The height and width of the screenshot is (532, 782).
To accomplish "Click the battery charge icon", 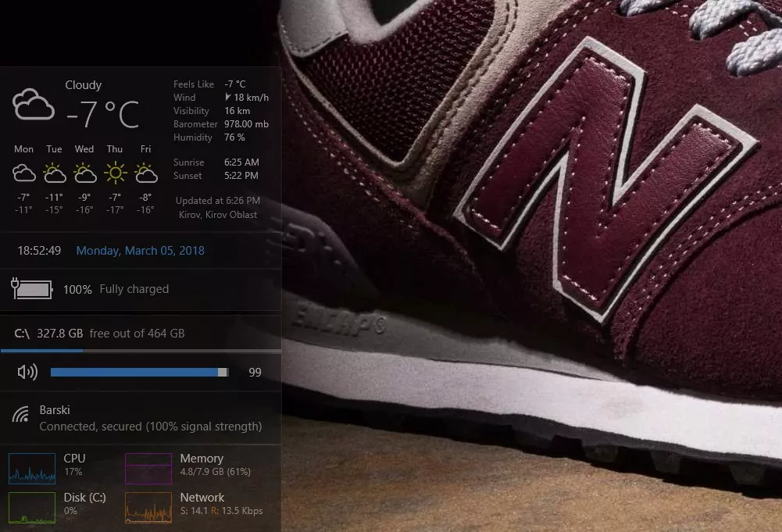I will [x=30, y=288].
